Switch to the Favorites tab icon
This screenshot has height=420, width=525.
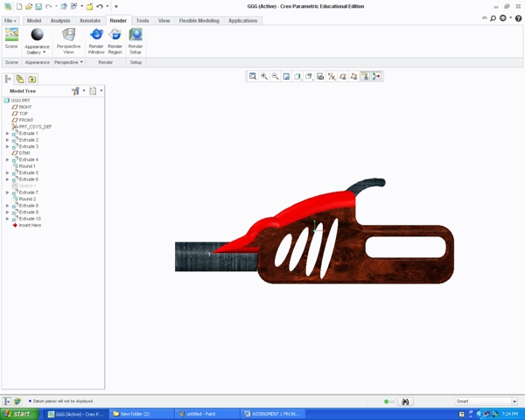click(32, 79)
